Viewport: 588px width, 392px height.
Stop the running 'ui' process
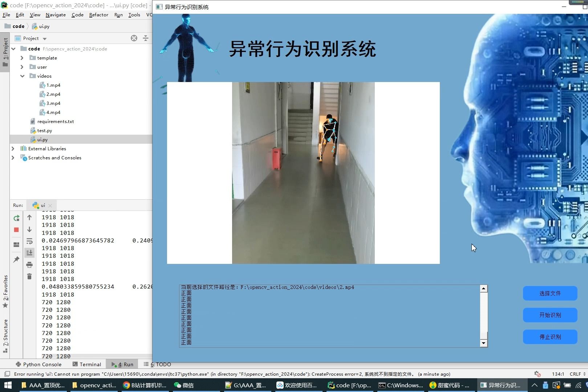[16, 230]
